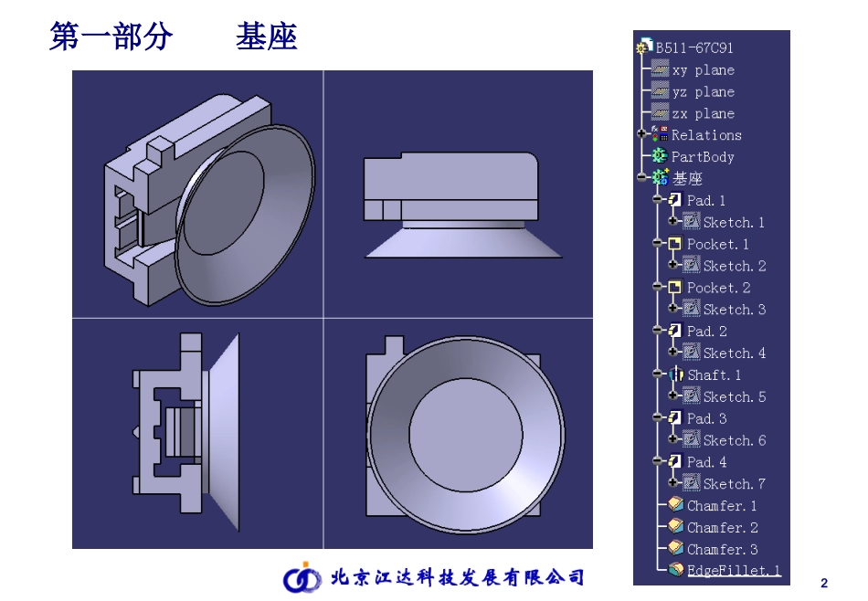Select the Sketch.3 icon
The width and height of the screenshot is (868, 601).
691,308
